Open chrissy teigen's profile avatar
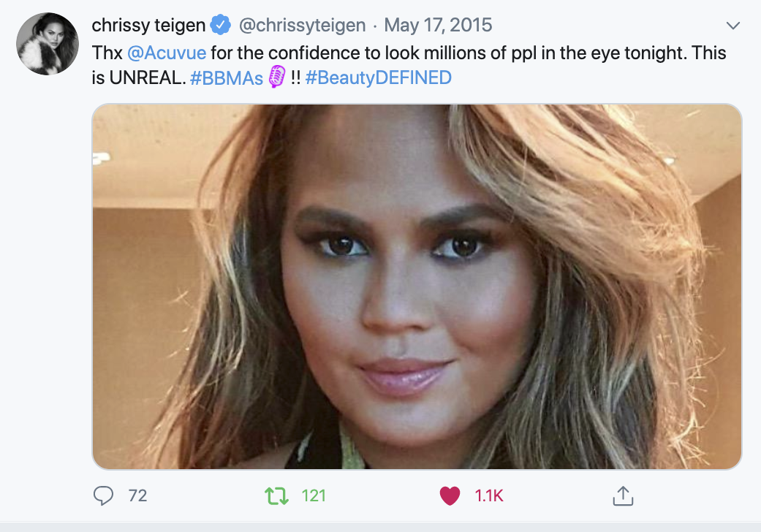The height and width of the screenshot is (532, 761). click(x=48, y=44)
